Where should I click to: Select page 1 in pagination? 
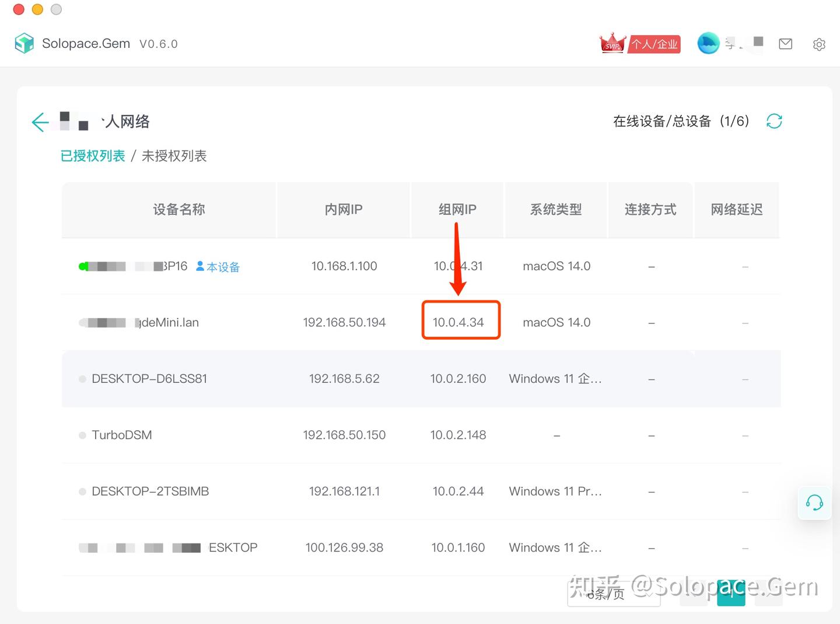731,592
